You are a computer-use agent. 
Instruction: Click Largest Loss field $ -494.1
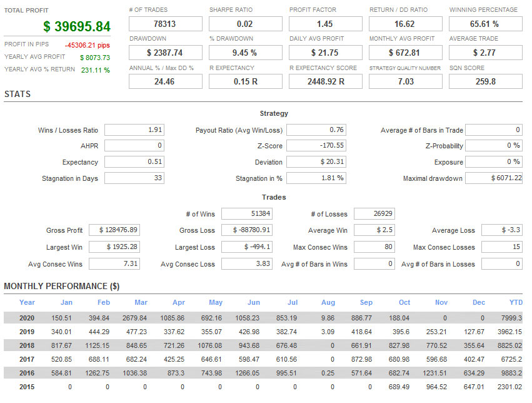247,247
